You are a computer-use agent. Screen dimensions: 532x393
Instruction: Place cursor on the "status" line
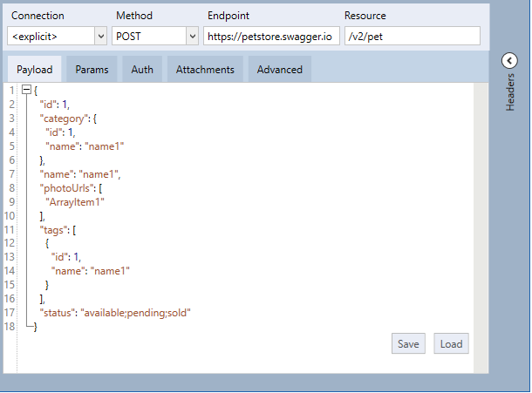115,312
